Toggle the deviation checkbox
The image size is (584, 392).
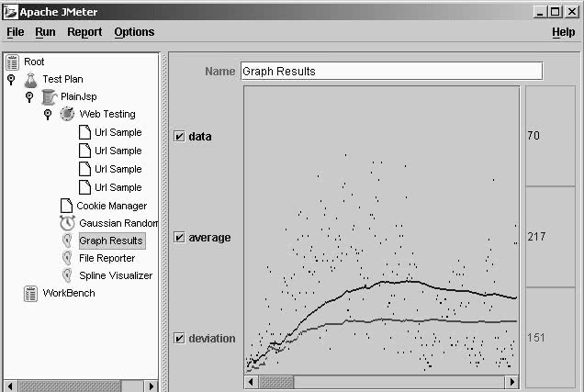[x=179, y=338]
